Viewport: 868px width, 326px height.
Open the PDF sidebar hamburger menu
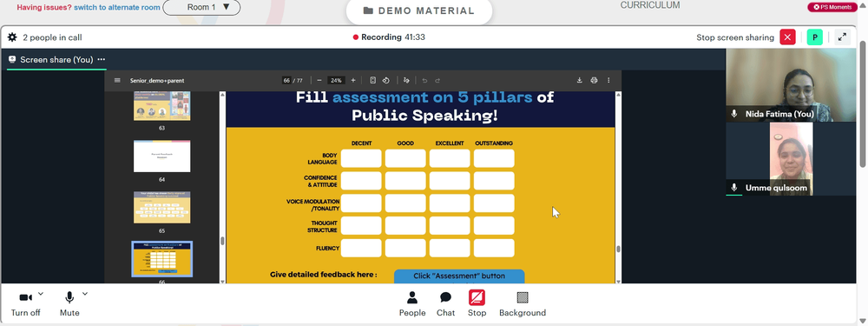pos(117,80)
